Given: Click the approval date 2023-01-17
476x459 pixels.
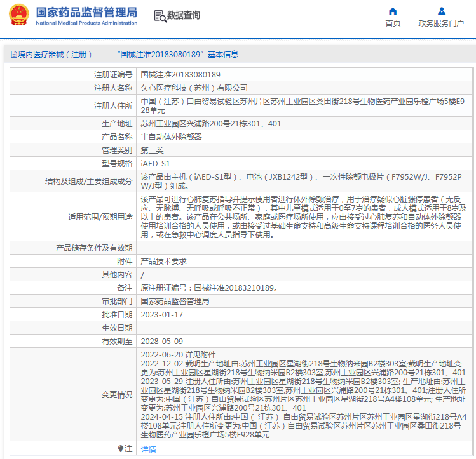Looking at the screenshot, I should click(161, 314).
